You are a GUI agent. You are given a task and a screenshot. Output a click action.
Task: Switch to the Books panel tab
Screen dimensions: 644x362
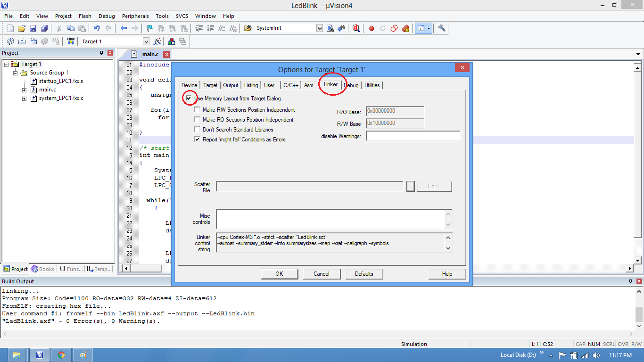43,269
